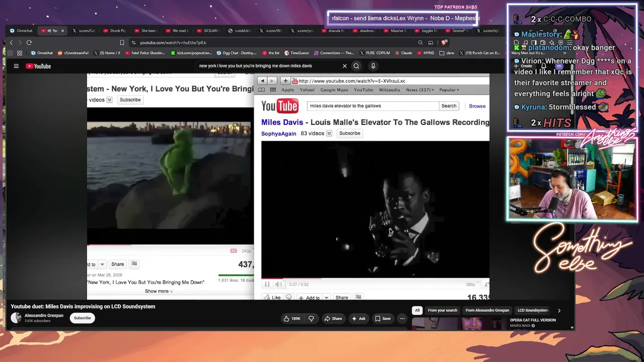The height and width of the screenshot is (362, 644).
Task: Subscribe to Alessandro Grespan
Action: click(83, 318)
